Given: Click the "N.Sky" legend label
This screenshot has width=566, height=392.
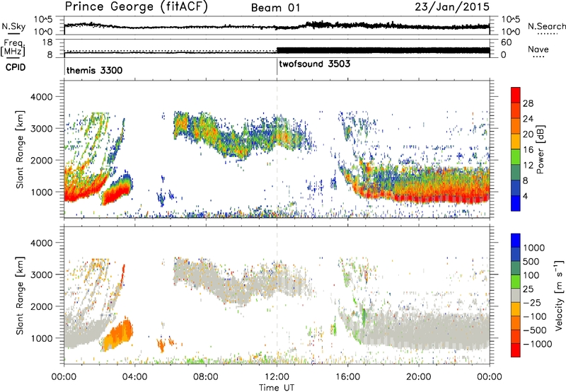Looking at the screenshot, I should pos(13,26).
